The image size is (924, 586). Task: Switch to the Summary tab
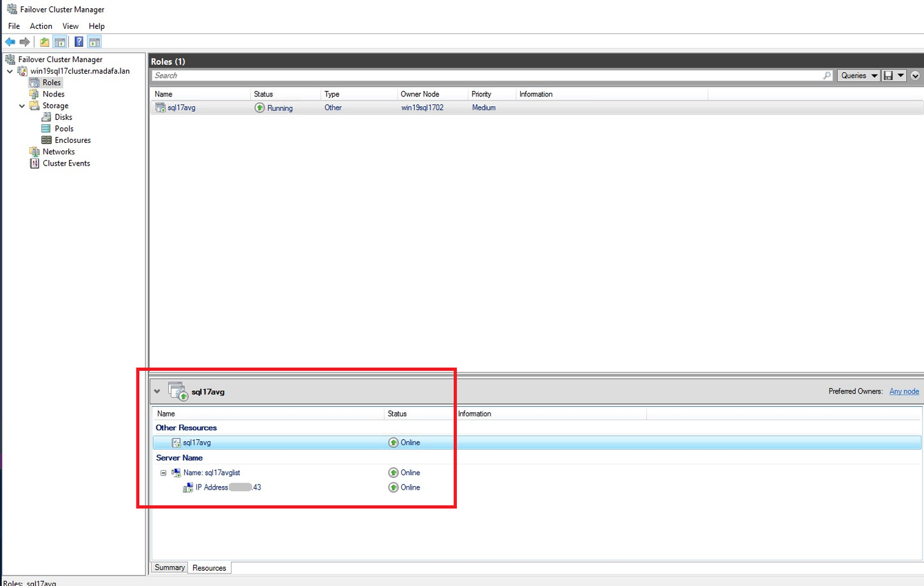tap(170, 567)
